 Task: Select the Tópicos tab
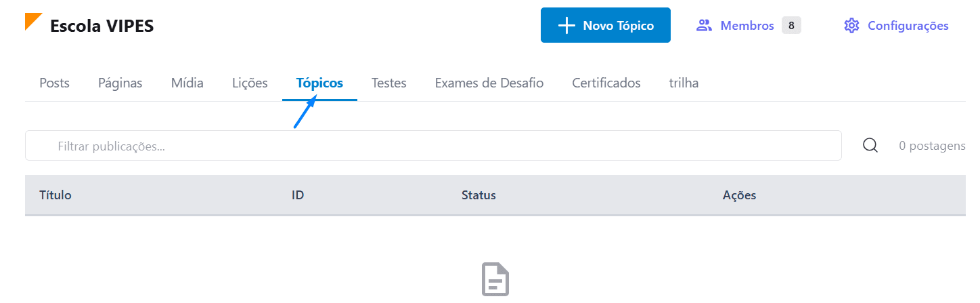(x=319, y=83)
